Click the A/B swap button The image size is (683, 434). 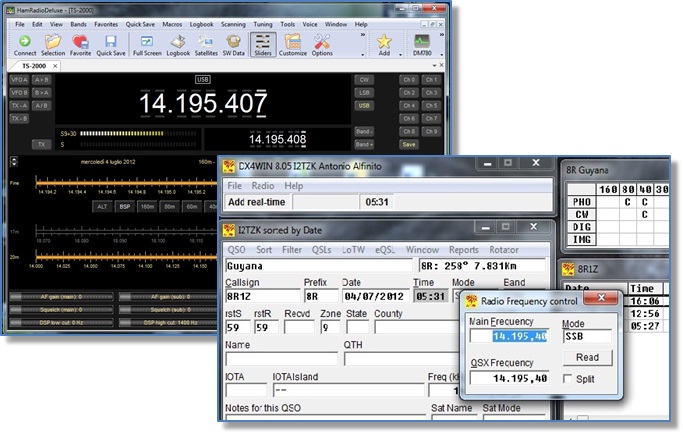click(x=41, y=105)
